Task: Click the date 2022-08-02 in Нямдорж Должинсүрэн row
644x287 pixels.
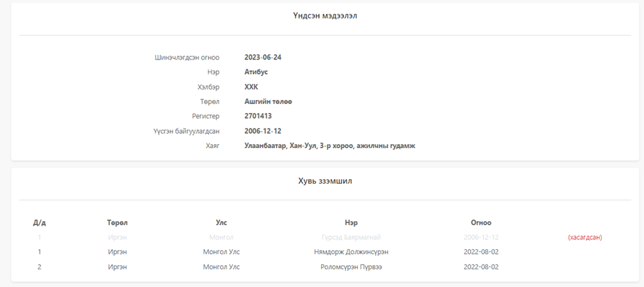Action: 481,252
